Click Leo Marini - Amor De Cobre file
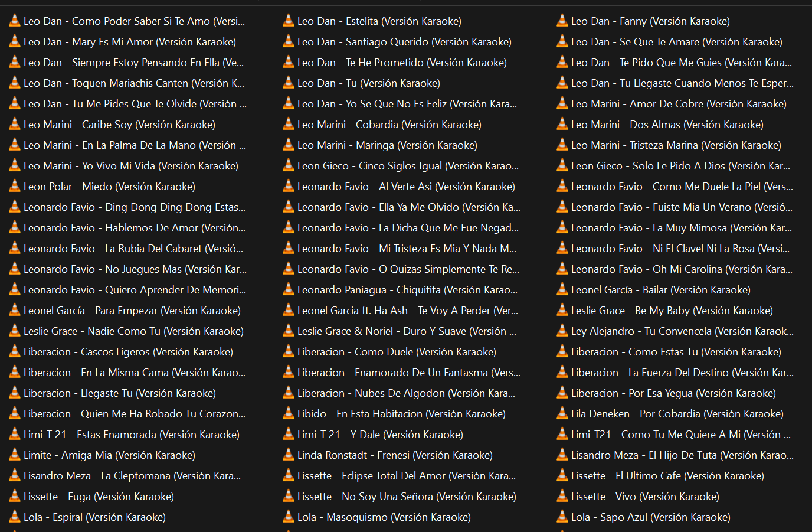Image resolution: width=812 pixels, height=532 pixels. [x=672, y=103]
